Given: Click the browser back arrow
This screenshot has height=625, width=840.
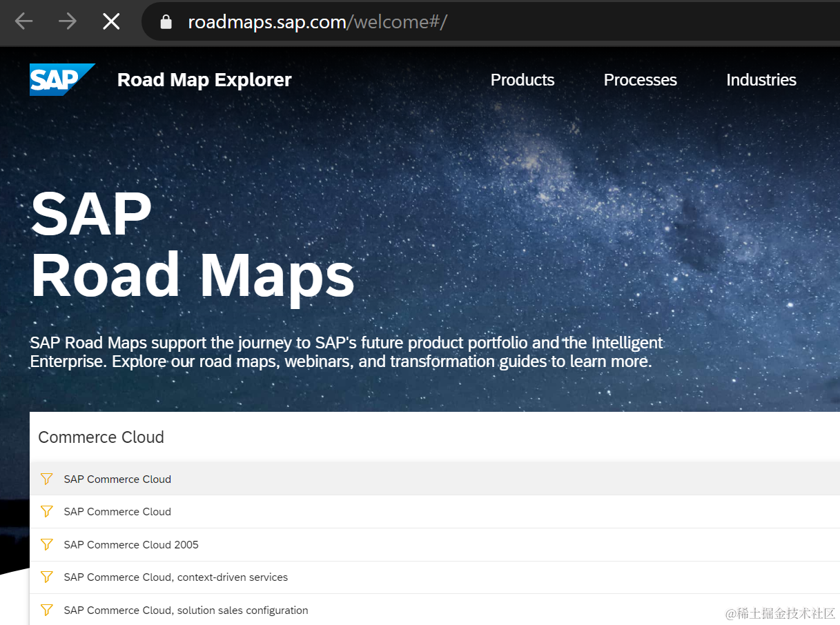Looking at the screenshot, I should coord(23,21).
